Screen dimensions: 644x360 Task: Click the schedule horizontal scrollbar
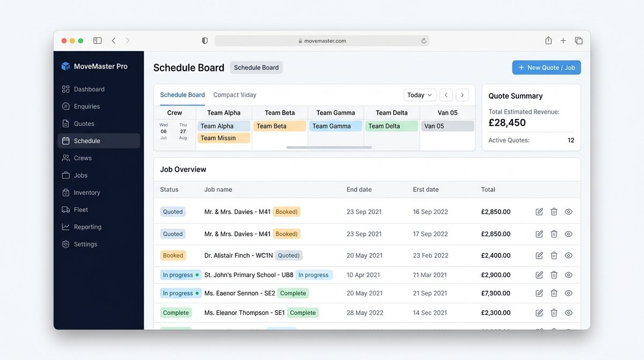point(329,147)
